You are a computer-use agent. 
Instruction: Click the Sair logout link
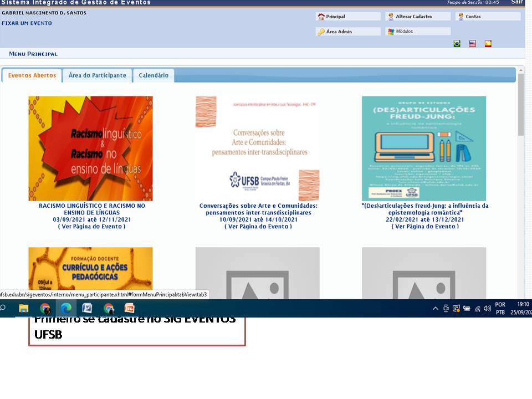pos(517,2)
